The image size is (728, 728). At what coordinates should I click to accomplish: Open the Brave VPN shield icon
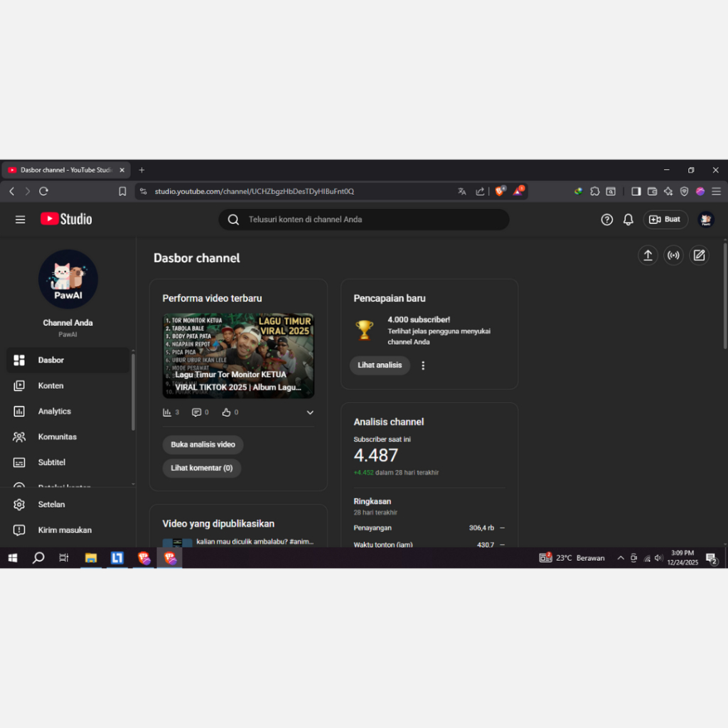pos(684,191)
